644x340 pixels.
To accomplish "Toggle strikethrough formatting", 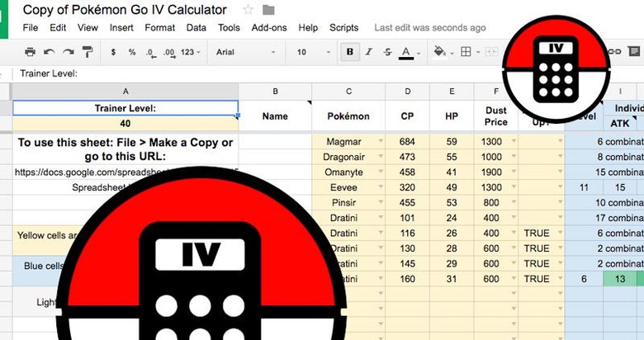I will (386, 52).
